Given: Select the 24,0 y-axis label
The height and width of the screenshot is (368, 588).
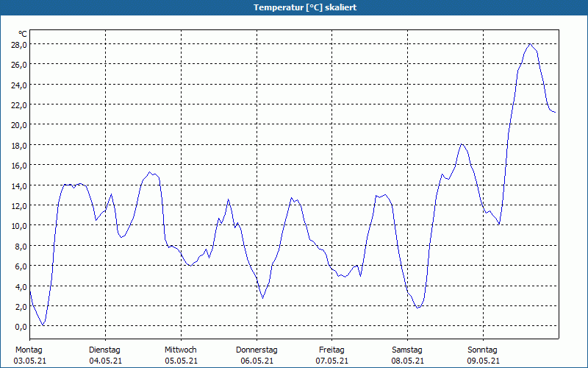Looking at the screenshot, I should coord(19,85).
